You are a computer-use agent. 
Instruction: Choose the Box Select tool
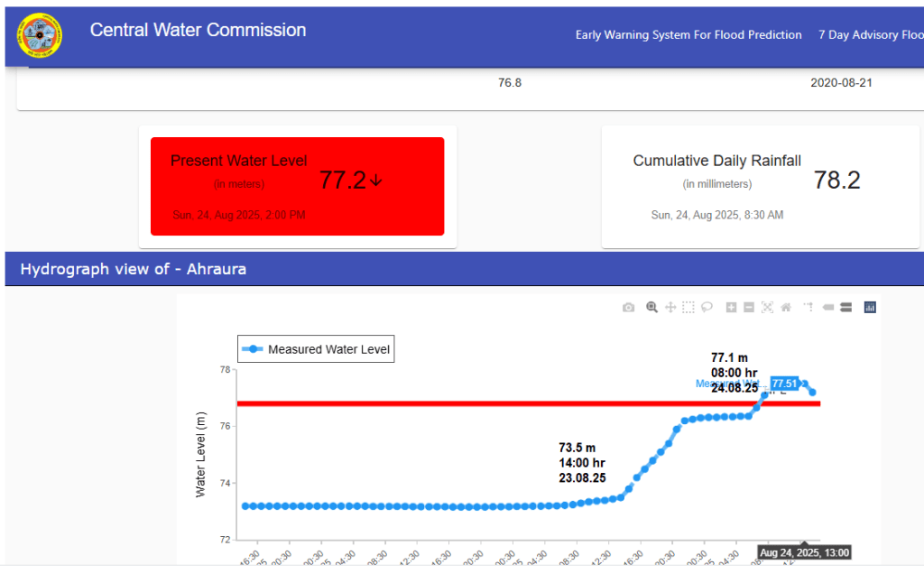[688, 308]
